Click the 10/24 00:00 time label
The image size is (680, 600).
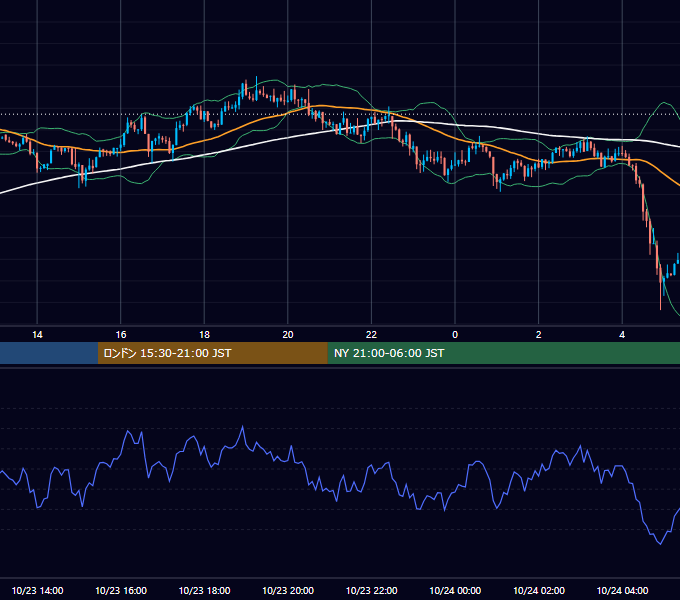click(x=455, y=590)
